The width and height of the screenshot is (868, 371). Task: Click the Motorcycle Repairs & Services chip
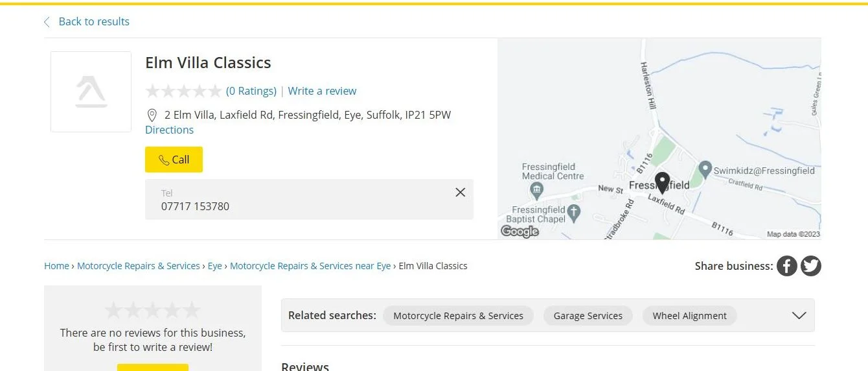458,316
